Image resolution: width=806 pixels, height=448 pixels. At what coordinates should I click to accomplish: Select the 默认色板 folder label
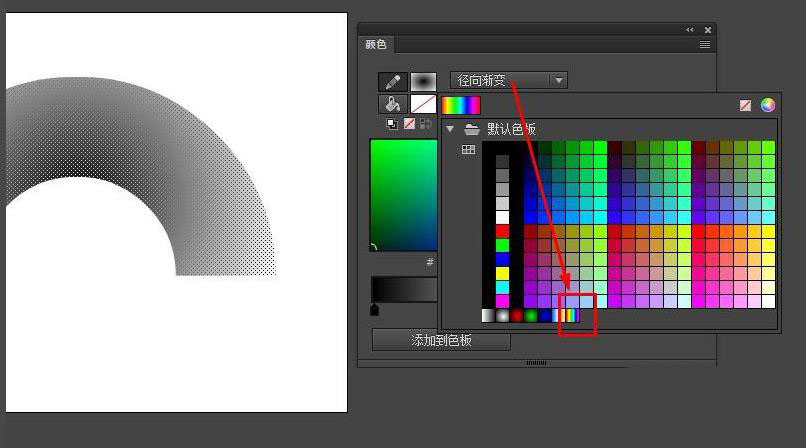click(511, 129)
